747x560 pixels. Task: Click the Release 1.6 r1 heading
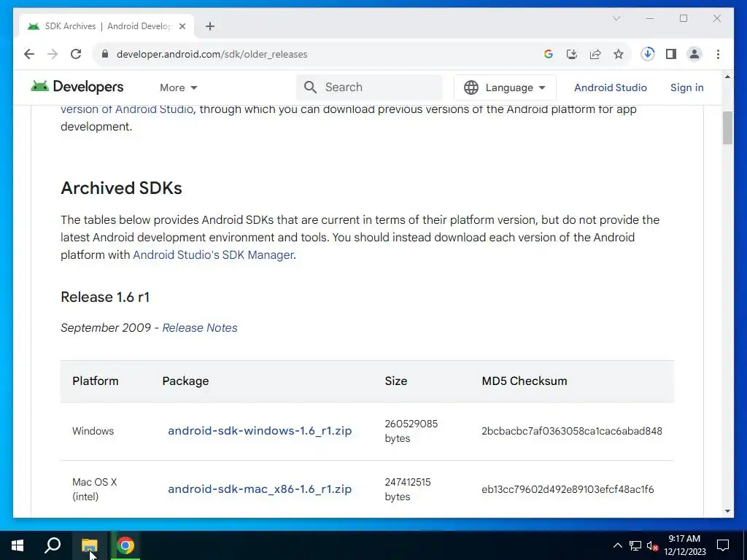pos(105,297)
